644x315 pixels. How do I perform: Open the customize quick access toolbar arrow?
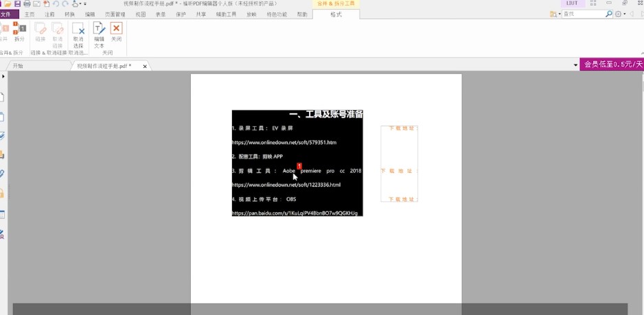pyautogui.click(x=85, y=3)
